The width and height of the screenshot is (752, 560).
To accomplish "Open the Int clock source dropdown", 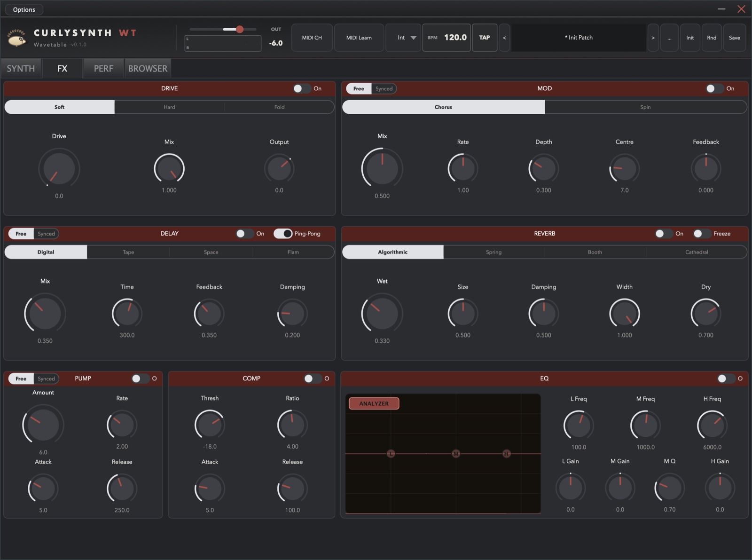I will click(x=403, y=38).
